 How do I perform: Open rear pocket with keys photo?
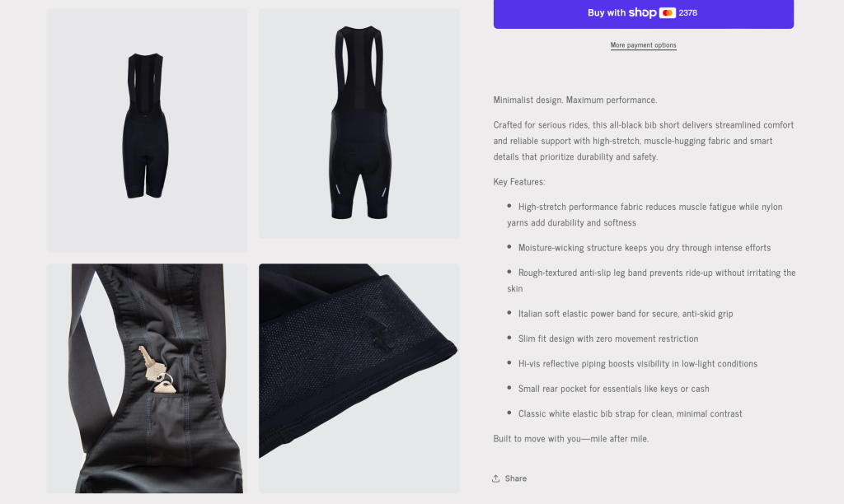pyautogui.click(x=147, y=378)
